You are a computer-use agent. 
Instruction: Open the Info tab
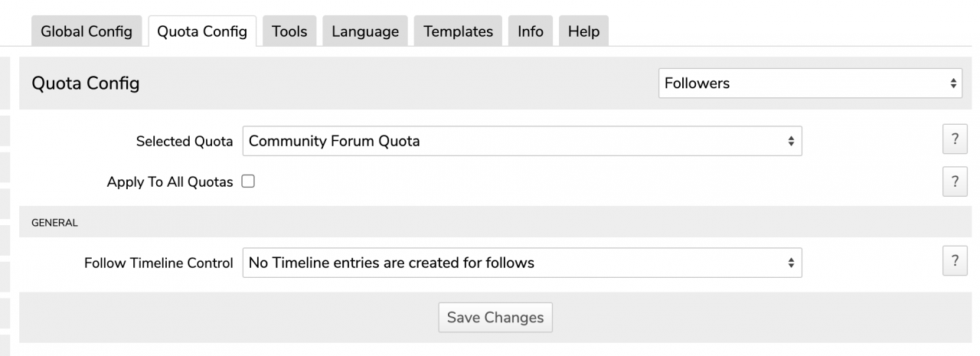pyautogui.click(x=530, y=31)
